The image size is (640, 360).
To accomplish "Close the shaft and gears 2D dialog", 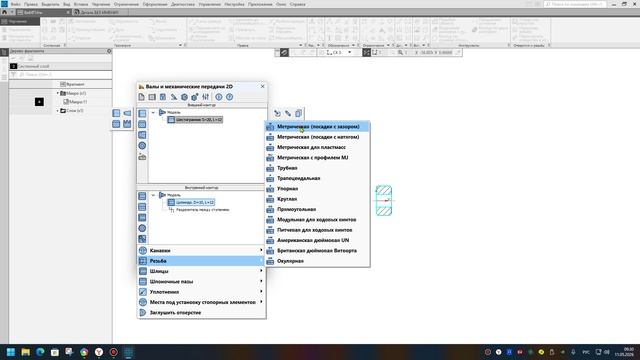I will click(x=262, y=87).
